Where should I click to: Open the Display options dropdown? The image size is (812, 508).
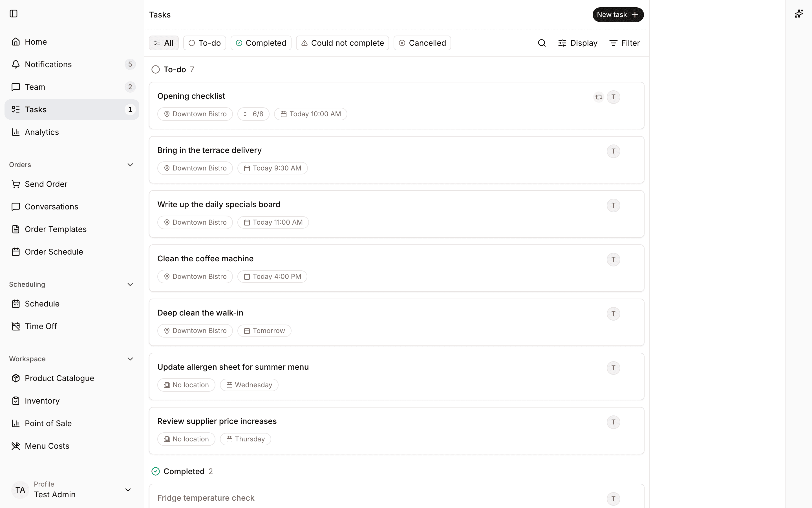[577, 43]
